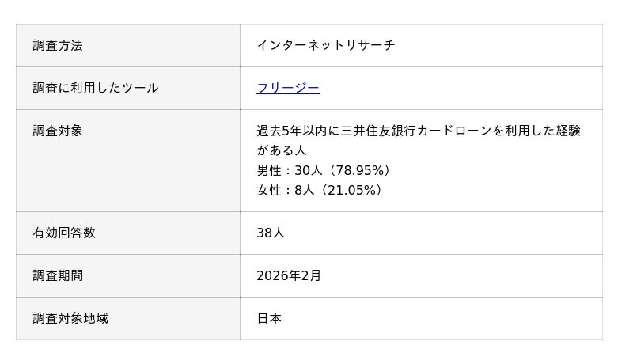The height and width of the screenshot is (364, 633).
Task: Click the 8人 count in female row
Action: click(305, 190)
